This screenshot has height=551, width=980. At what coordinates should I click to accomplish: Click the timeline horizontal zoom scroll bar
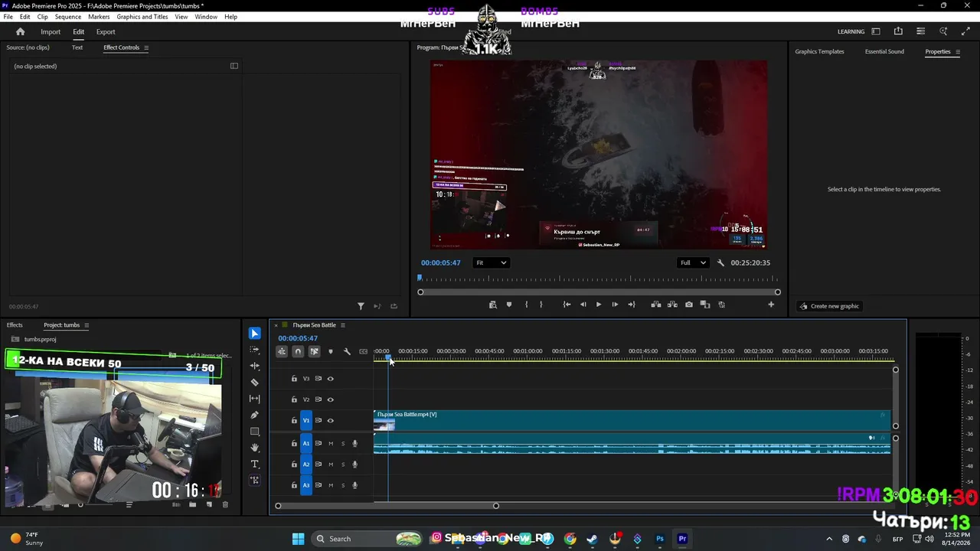pos(387,506)
